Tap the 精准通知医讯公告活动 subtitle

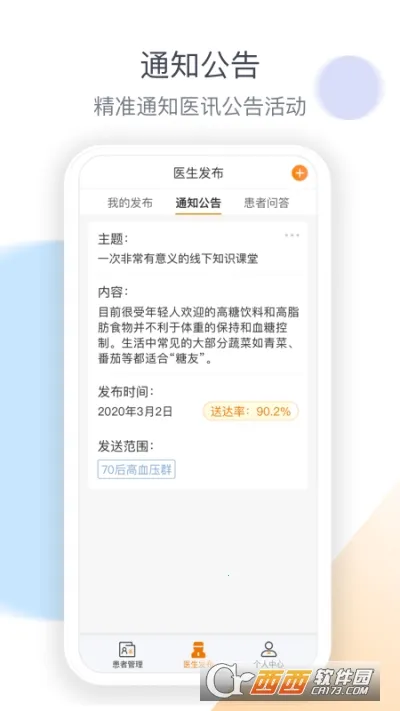pyautogui.click(x=200, y=106)
